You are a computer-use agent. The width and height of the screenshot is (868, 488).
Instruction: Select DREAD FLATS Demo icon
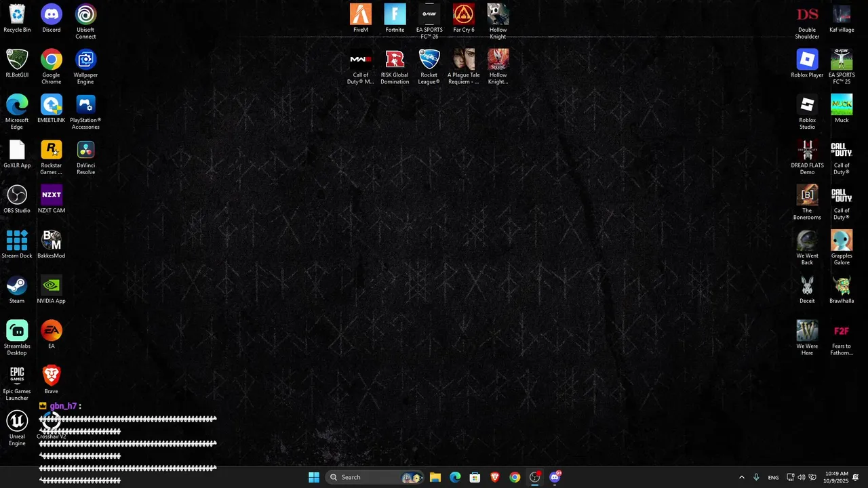tap(807, 157)
